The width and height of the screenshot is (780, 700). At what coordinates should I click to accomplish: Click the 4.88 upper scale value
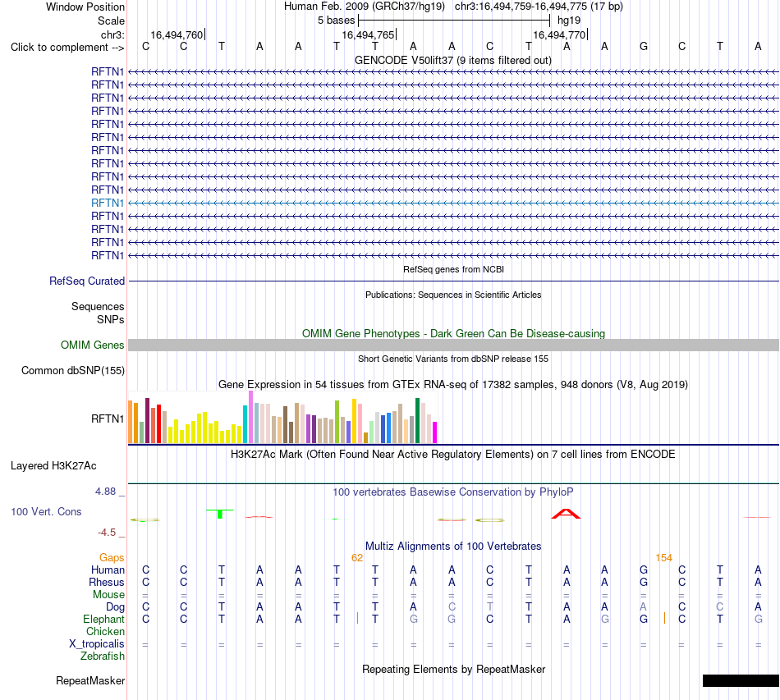[105, 492]
